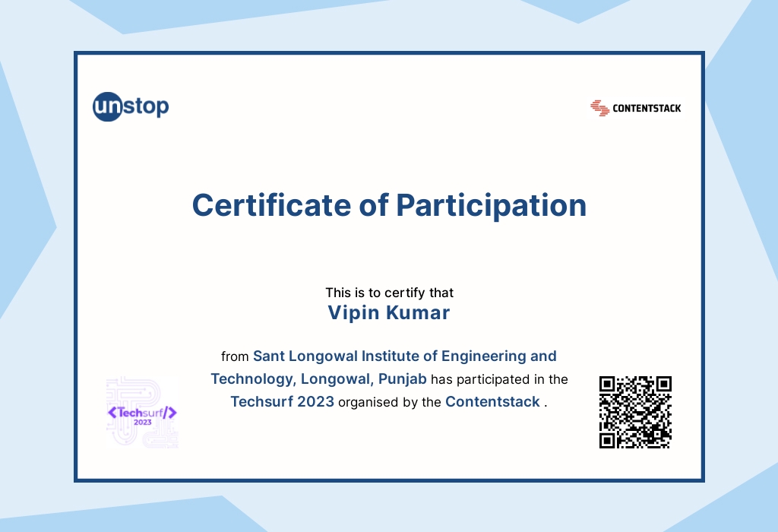The image size is (778, 532).
Task: Click the top-right QR code corner marker
Action: pos(665,383)
